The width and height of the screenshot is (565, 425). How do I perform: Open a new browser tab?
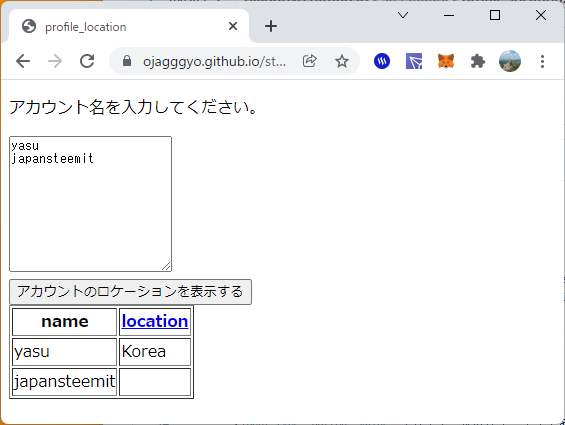271,26
